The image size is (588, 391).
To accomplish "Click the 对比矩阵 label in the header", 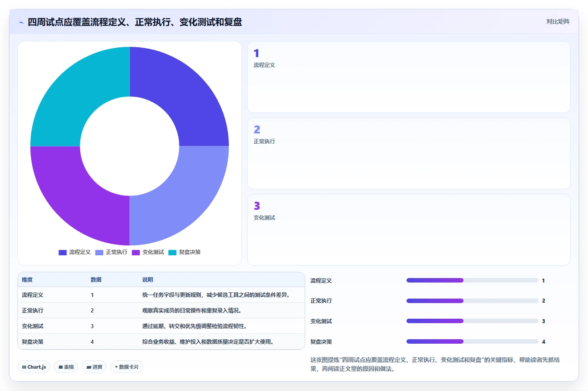I will pos(558,21).
